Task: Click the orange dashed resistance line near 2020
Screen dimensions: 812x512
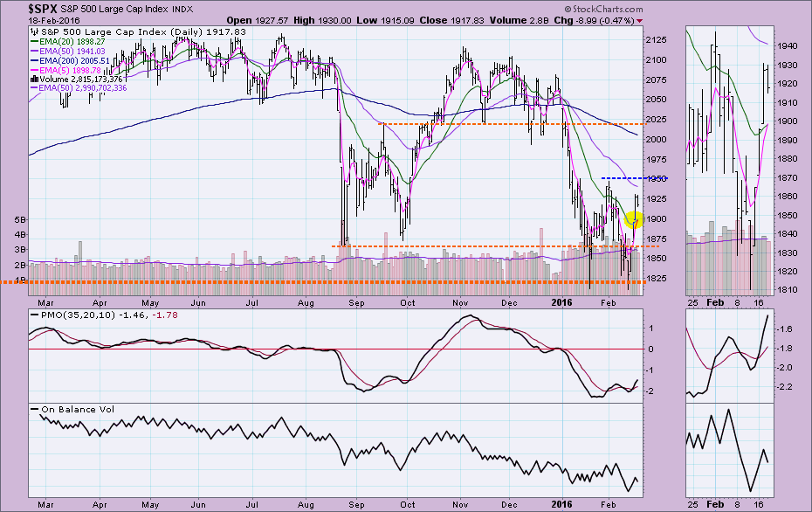Action: tap(513, 124)
